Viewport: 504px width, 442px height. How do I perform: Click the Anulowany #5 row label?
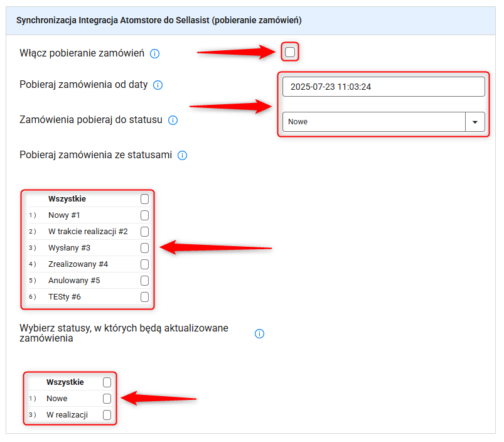74,281
